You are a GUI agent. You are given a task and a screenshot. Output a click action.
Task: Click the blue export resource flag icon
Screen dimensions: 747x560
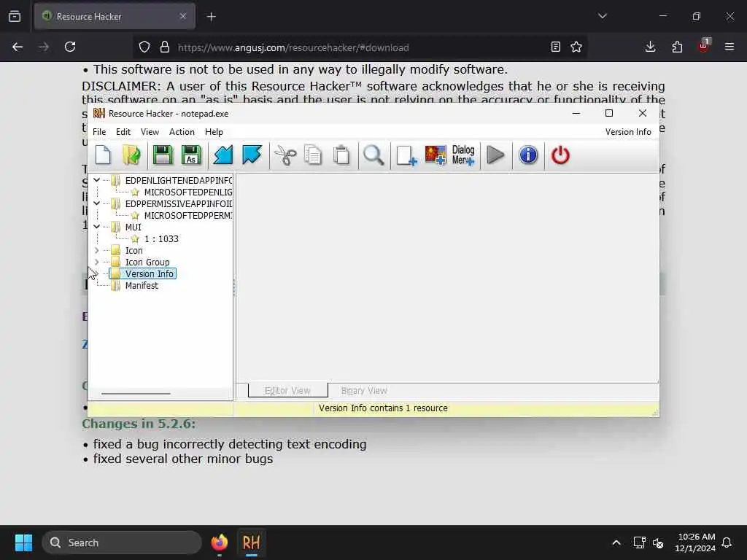[x=252, y=155]
